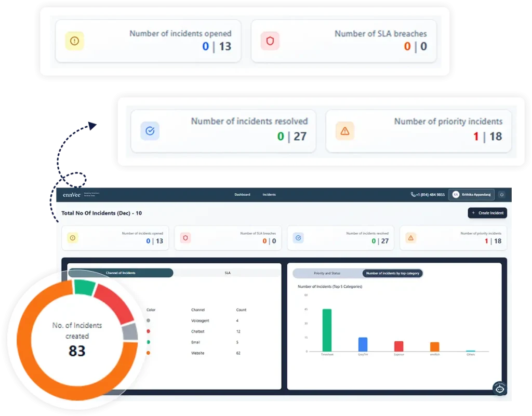The height and width of the screenshot is (416, 532).
Task: Click the orange priority warning icon in the dashboard row
Action: click(x=411, y=238)
